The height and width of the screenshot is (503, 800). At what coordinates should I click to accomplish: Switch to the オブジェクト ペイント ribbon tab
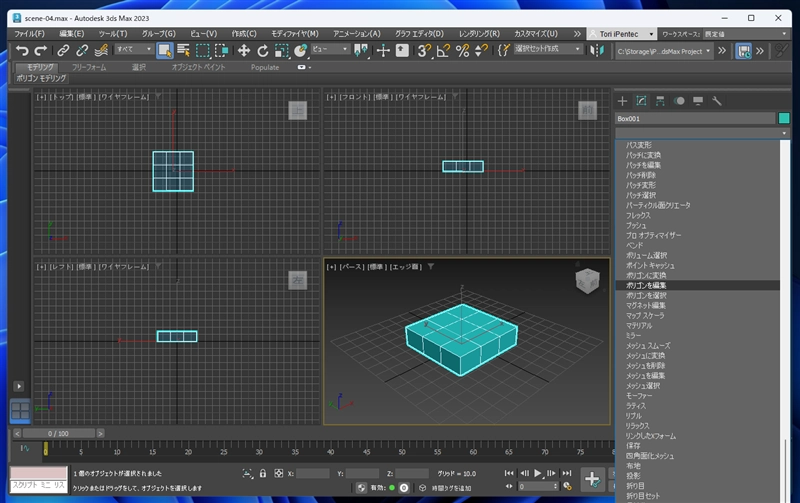click(198, 67)
